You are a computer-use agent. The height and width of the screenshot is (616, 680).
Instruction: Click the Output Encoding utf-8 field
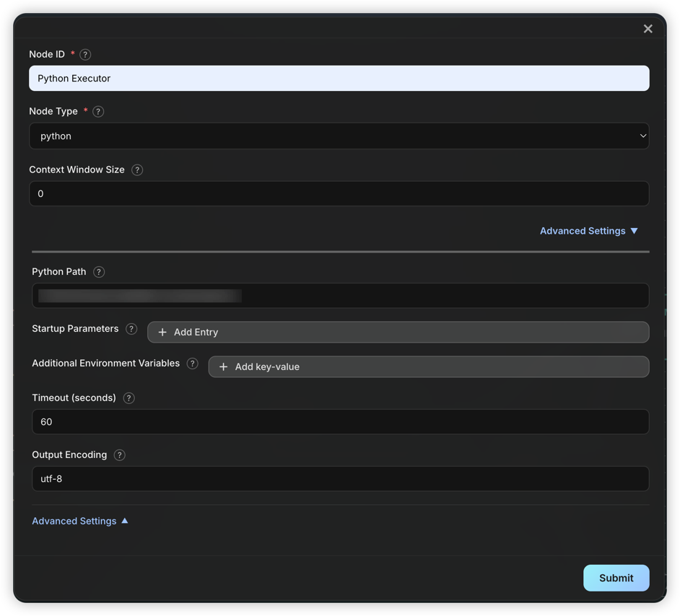coord(340,479)
